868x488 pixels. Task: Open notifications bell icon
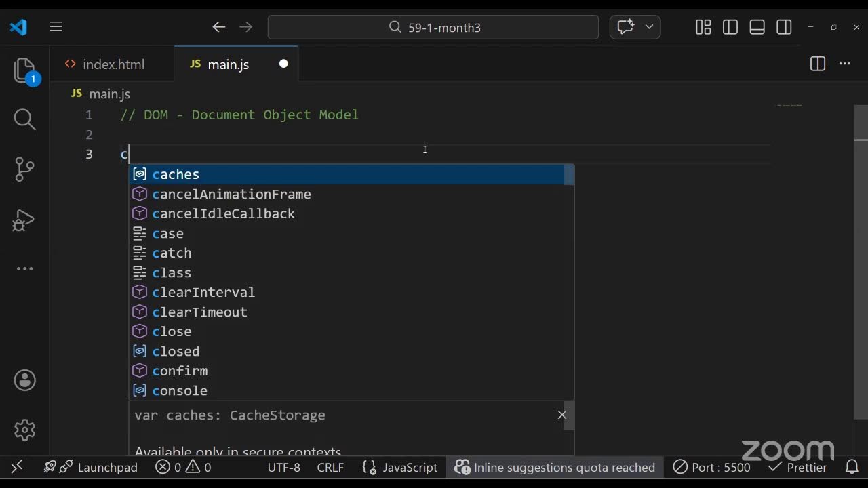coord(852,467)
